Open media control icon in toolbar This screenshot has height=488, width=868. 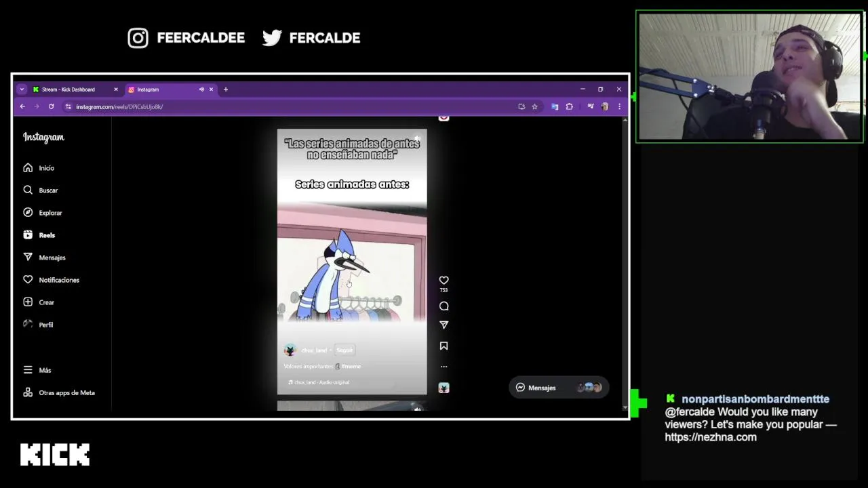591,106
